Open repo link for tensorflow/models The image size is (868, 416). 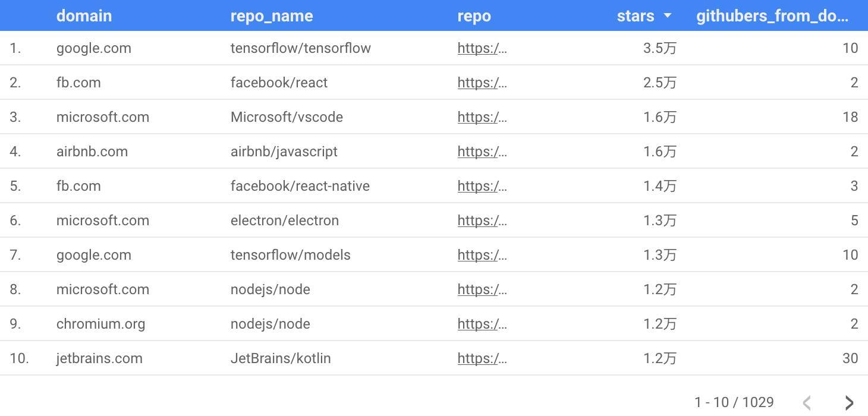pos(482,255)
